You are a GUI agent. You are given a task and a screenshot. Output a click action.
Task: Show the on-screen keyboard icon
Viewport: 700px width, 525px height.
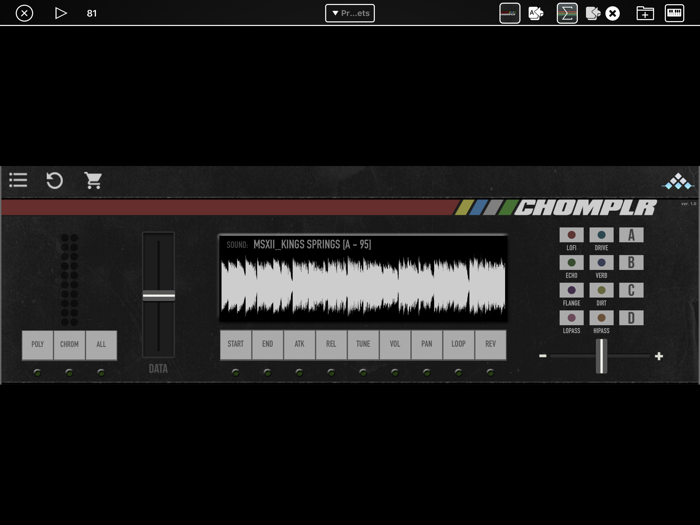click(x=674, y=13)
